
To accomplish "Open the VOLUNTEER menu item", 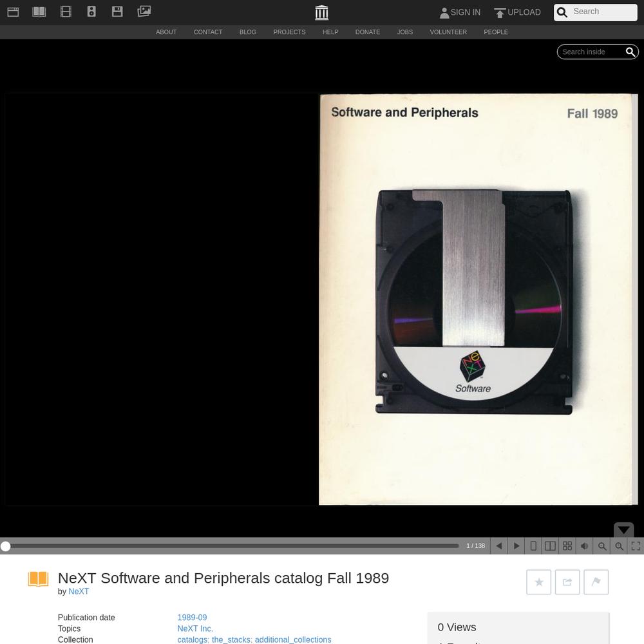I will click(448, 32).
